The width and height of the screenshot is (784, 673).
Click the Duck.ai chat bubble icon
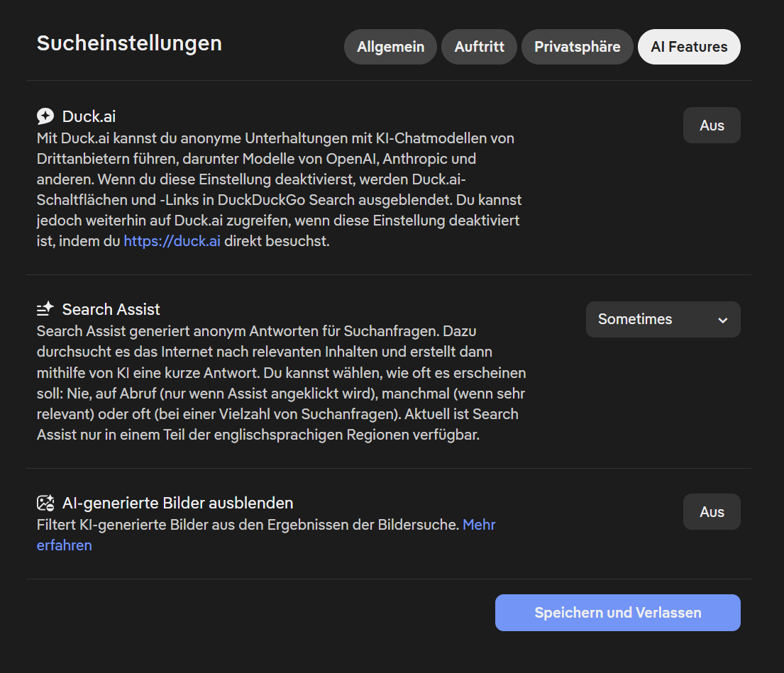(45, 116)
